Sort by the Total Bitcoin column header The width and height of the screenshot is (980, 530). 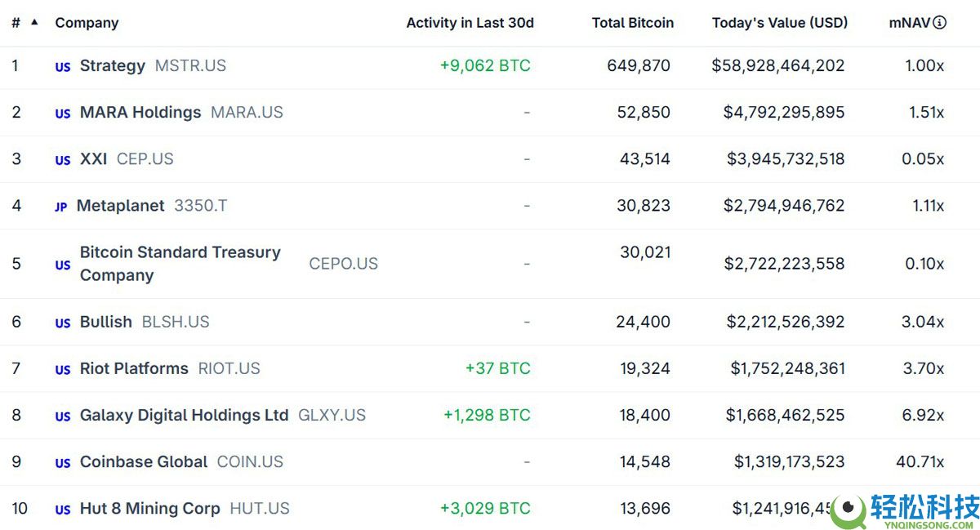click(633, 23)
